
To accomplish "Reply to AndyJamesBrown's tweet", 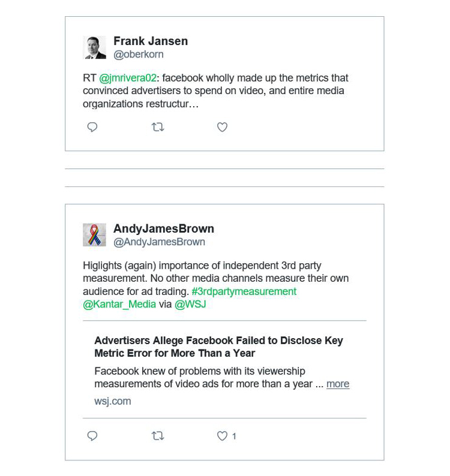I will tap(92, 436).
